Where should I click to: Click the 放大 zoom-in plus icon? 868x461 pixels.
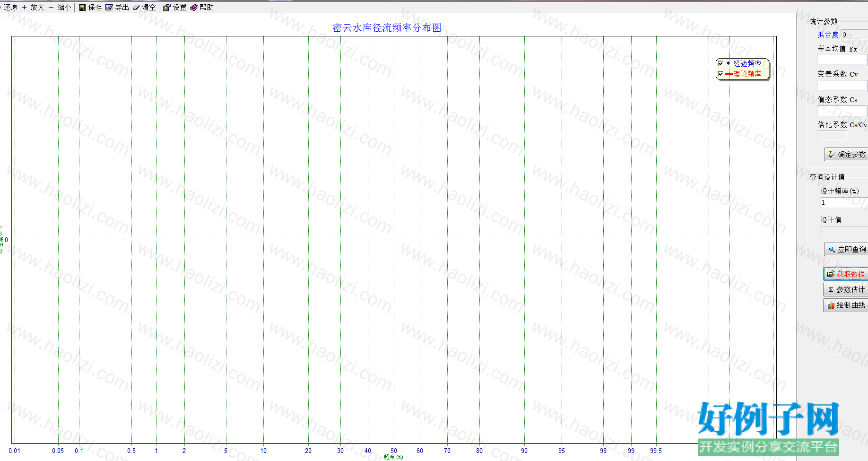pos(25,7)
